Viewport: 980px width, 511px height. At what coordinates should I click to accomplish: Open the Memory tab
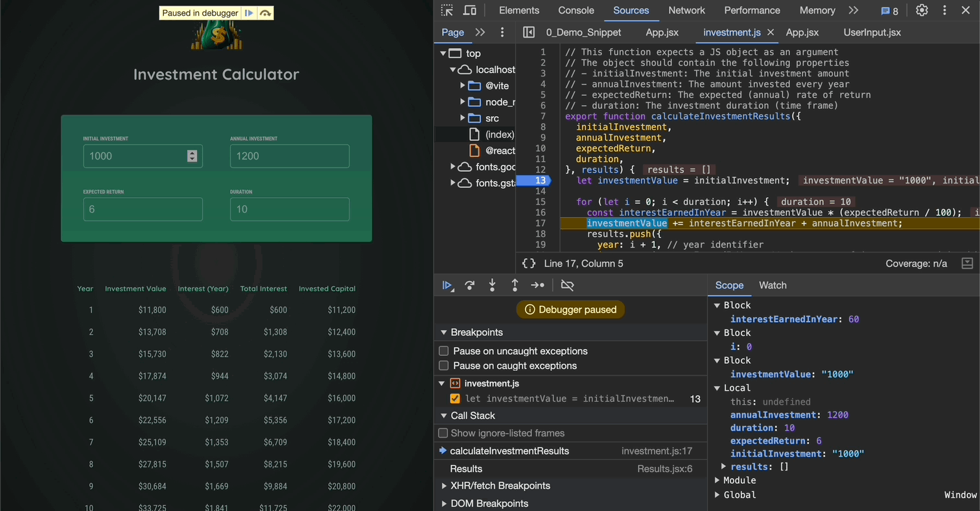tap(817, 10)
